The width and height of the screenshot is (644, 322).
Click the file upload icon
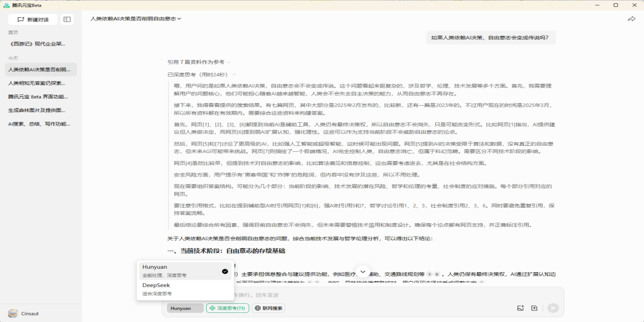(534, 308)
